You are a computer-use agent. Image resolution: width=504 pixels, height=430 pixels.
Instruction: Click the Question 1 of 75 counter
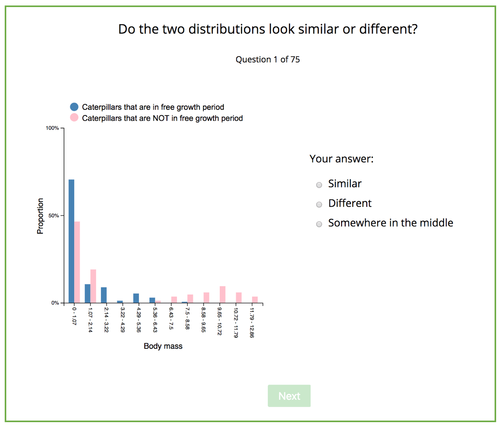(268, 60)
